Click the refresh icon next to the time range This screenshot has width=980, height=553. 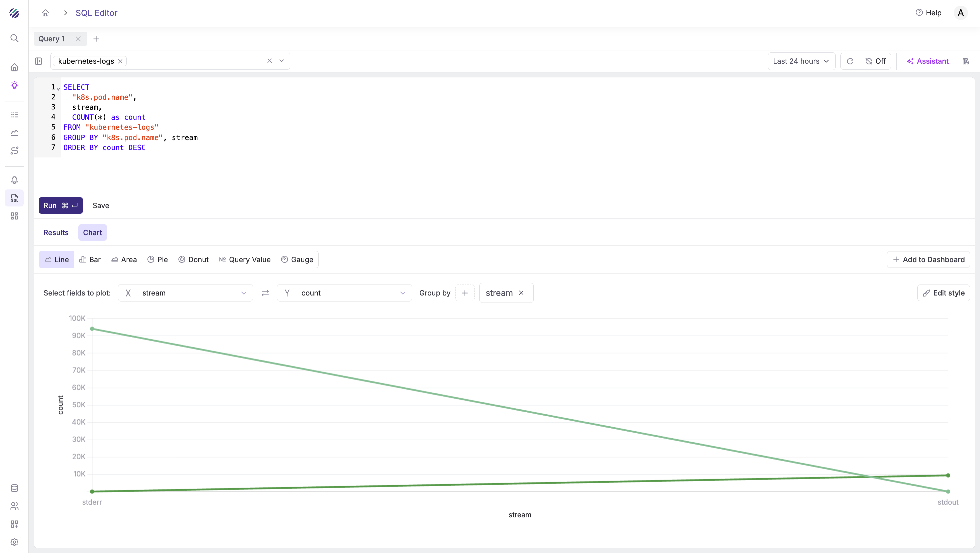point(850,61)
